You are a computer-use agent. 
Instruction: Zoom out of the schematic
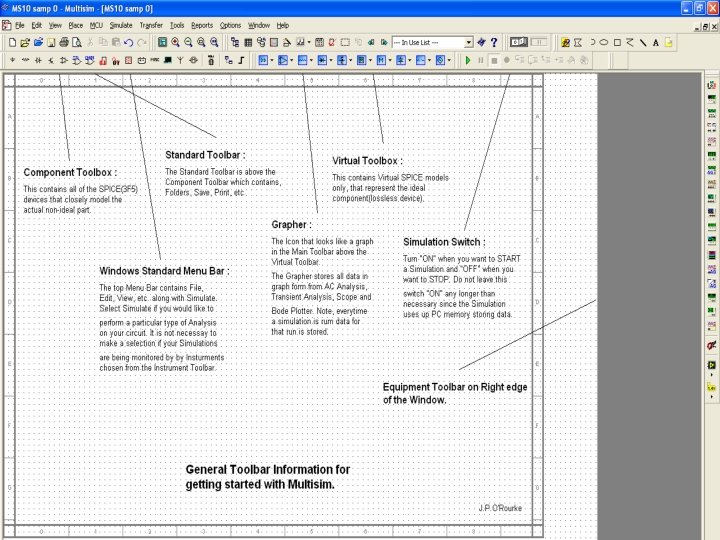[x=188, y=42]
